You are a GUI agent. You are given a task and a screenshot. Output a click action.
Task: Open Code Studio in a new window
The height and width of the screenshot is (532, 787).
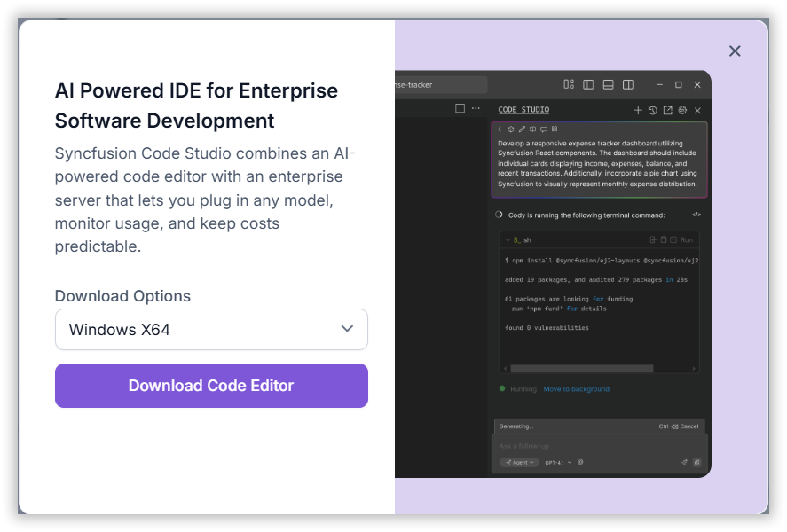[667, 110]
